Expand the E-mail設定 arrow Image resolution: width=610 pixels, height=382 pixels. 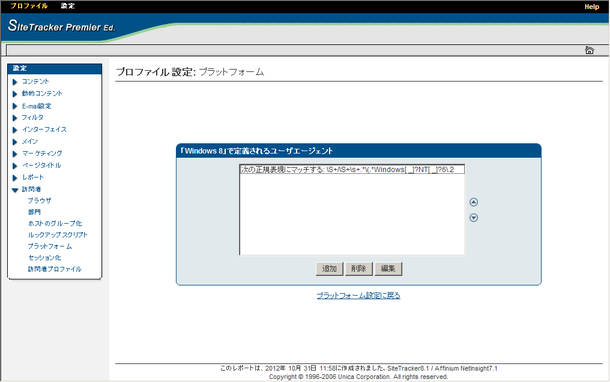[15, 106]
